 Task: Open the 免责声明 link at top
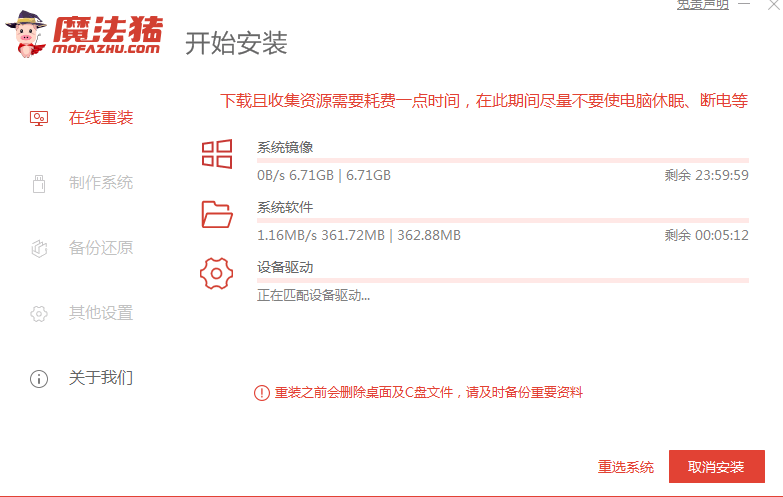tap(704, 5)
